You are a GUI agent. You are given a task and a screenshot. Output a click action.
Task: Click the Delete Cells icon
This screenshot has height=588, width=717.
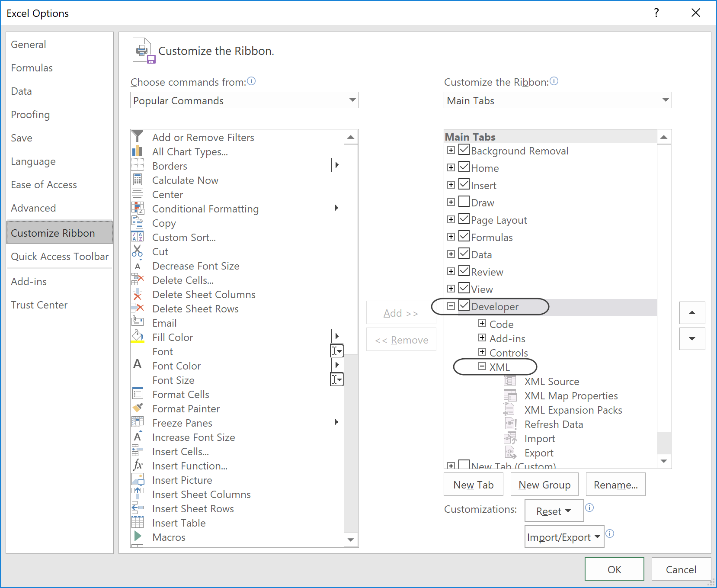137,280
